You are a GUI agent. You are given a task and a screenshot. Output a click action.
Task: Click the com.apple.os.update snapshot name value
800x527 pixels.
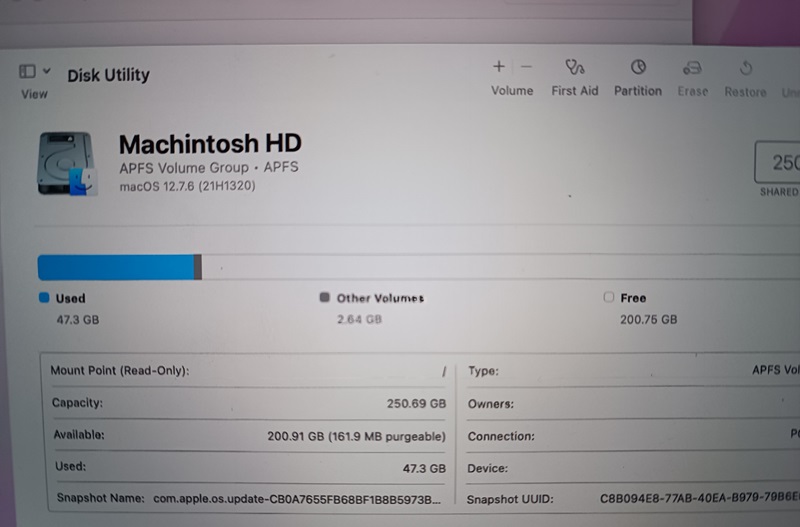click(297, 499)
